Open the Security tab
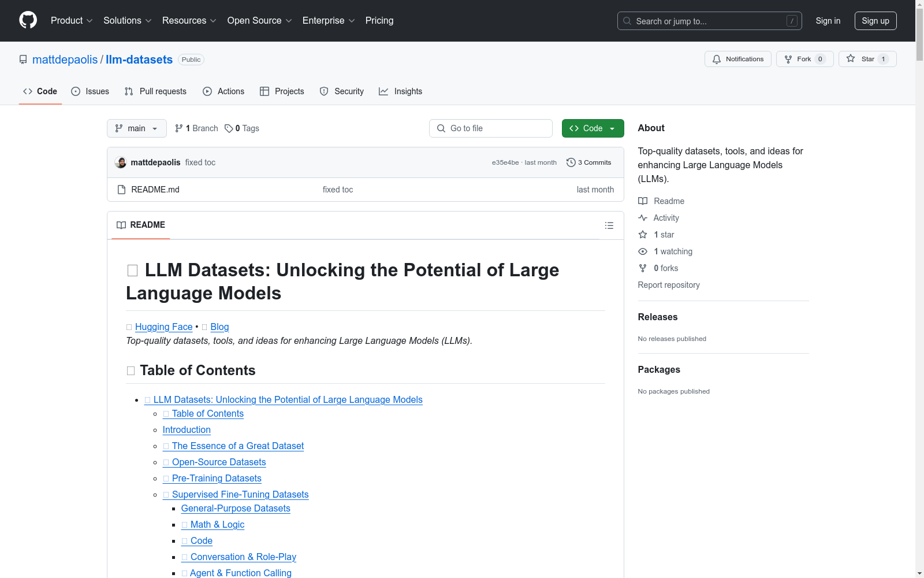 [x=342, y=91]
